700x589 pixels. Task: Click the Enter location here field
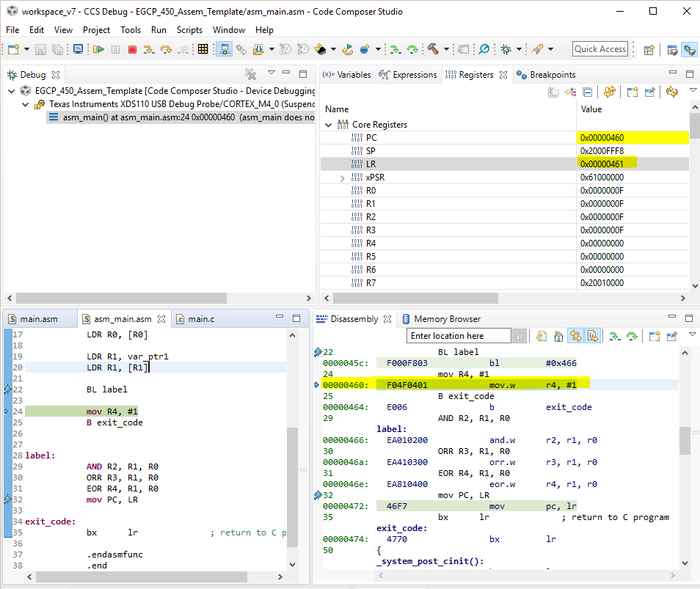pos(459,336)
